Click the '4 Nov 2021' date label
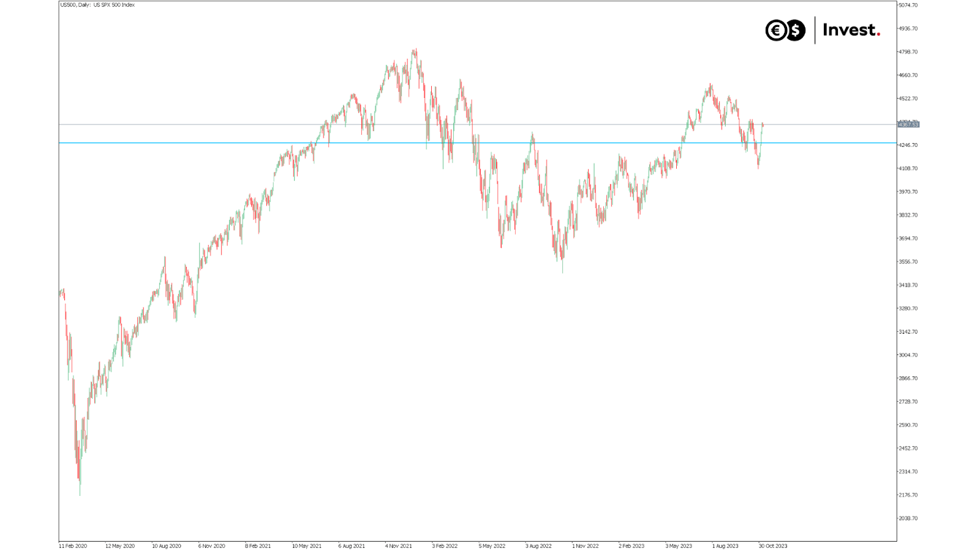The image size is (980, 551). click(x=399, y=545)
